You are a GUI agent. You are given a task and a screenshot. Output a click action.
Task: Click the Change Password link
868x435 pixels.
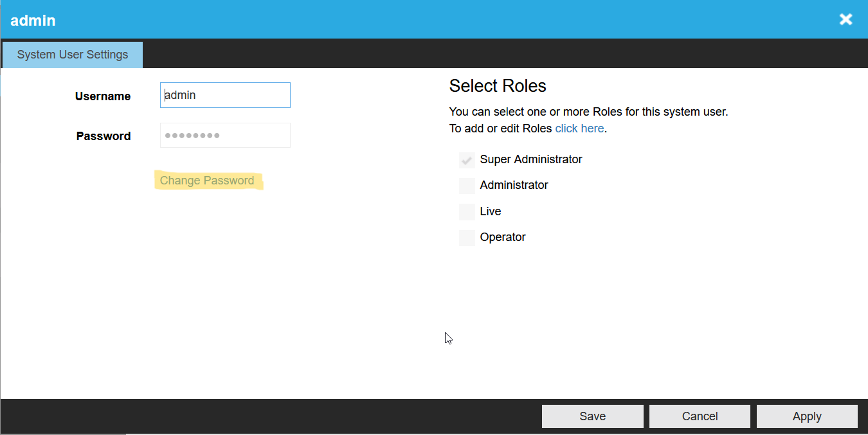pos(208,181)
